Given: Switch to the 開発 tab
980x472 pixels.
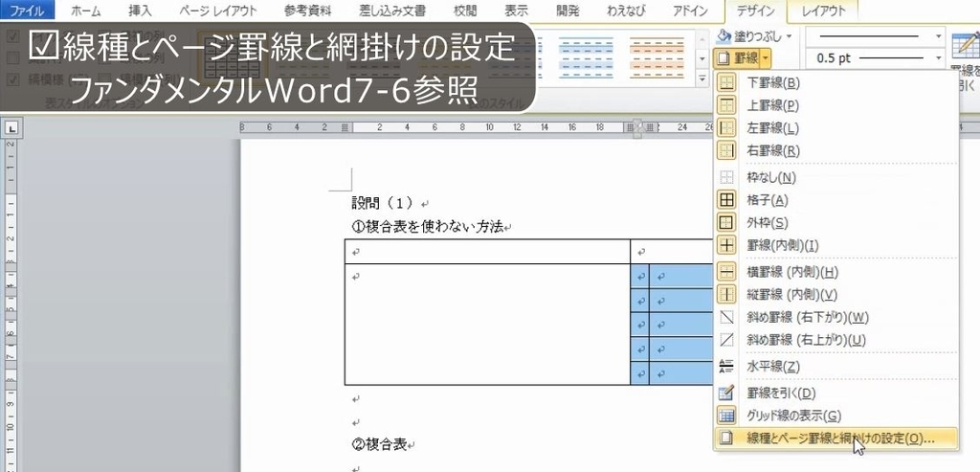Looking at the screenshot, I should pyautogui.click(x=567, y=10).
